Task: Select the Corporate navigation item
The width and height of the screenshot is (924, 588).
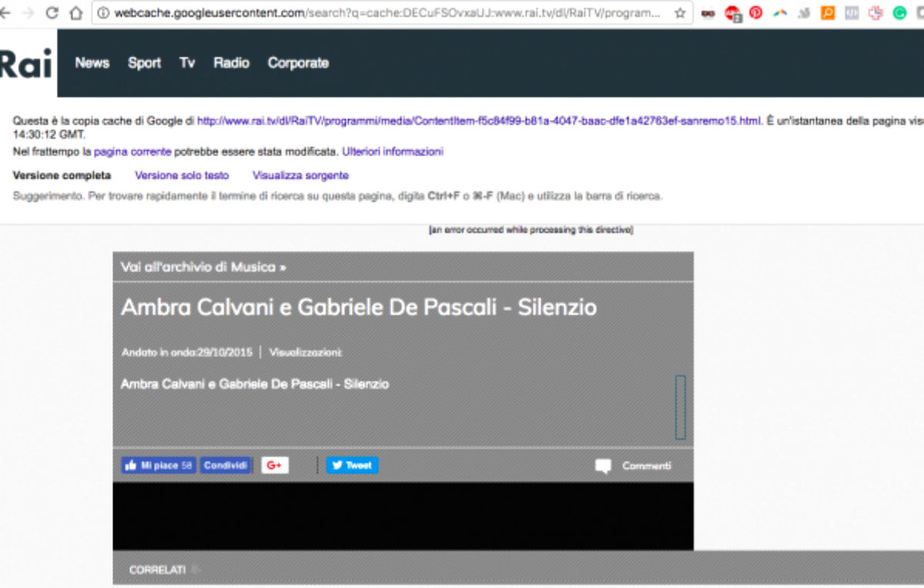Action: 298,63
